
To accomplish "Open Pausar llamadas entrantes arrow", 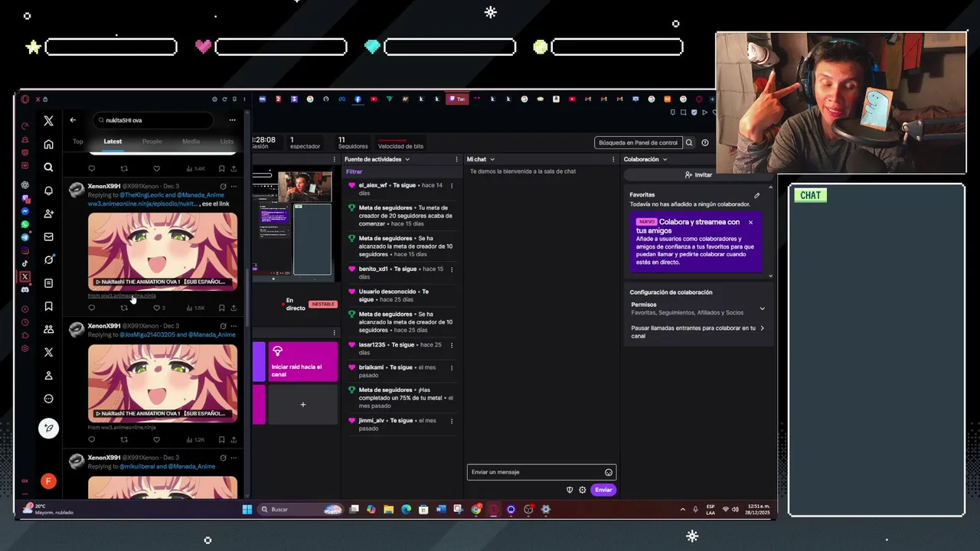I will pos(762,328).
